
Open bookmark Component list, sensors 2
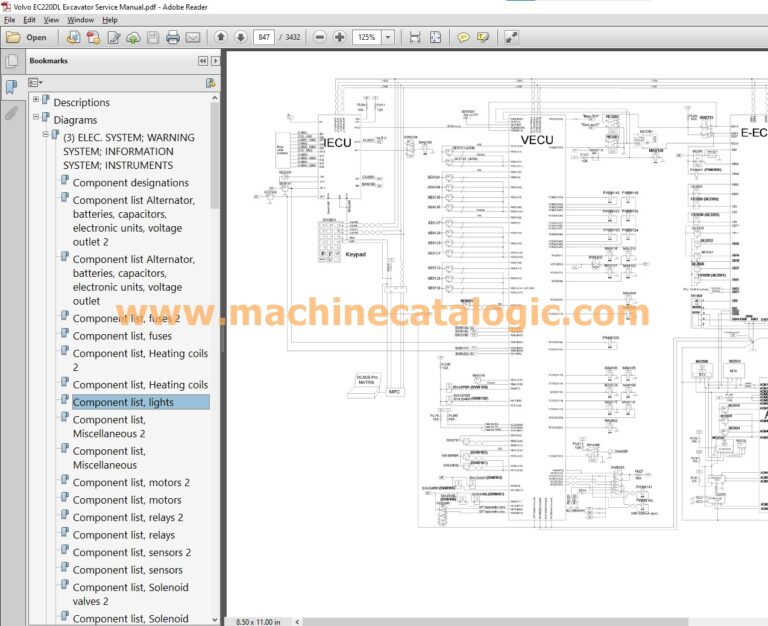(x=132, y=553)
